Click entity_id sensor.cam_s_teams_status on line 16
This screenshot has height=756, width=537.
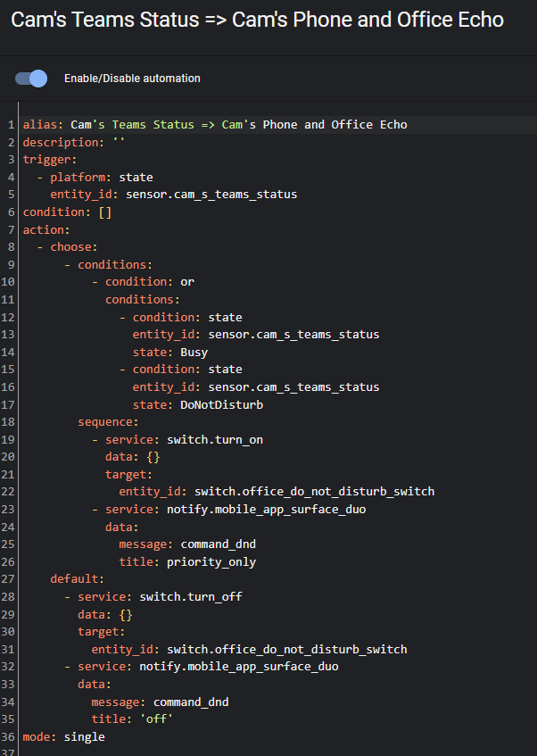[256, 387]
